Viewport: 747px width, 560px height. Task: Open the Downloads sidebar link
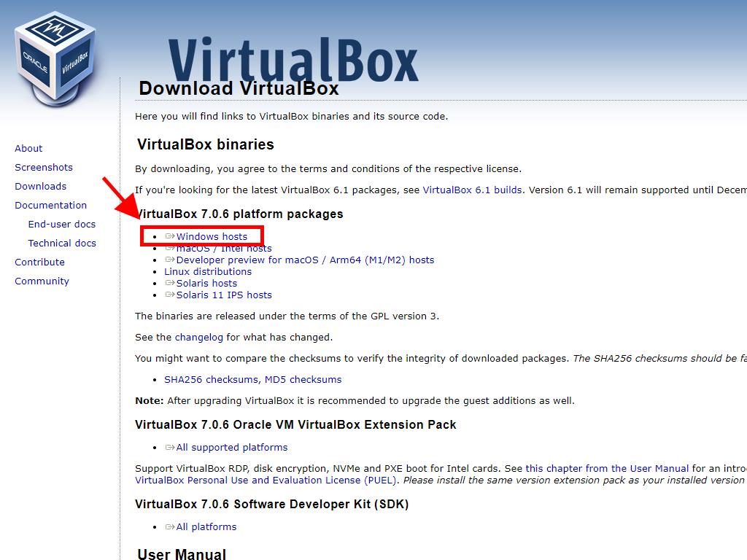coord(41,186)
